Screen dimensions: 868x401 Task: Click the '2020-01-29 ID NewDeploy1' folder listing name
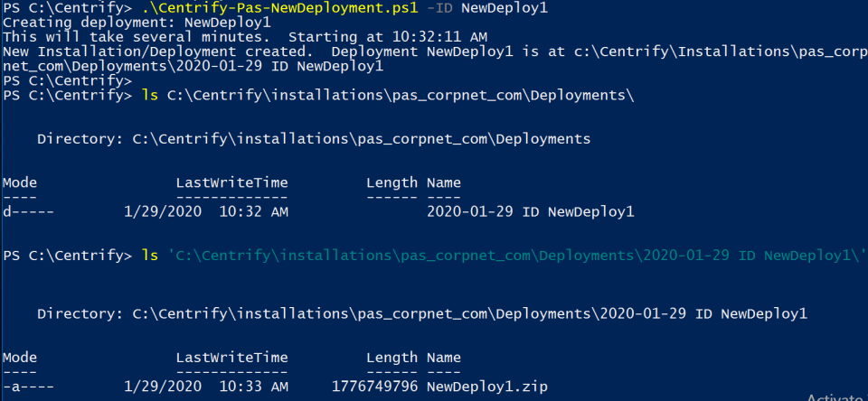click(x=531, y=212)
